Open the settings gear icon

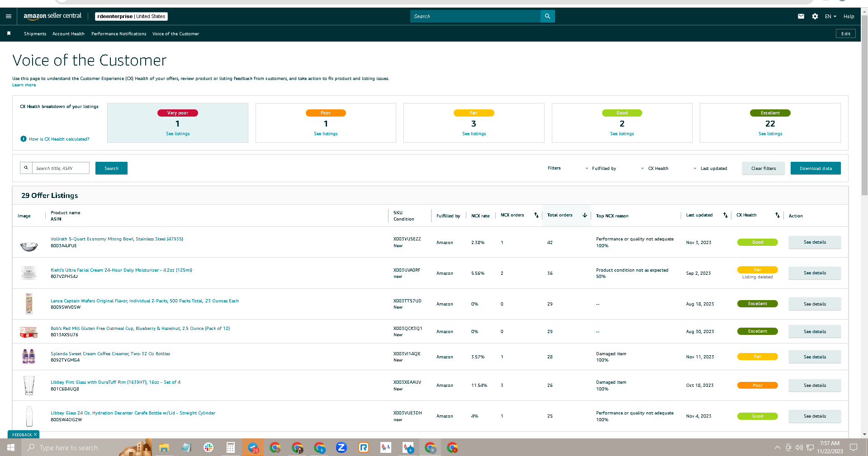(815, 16)
